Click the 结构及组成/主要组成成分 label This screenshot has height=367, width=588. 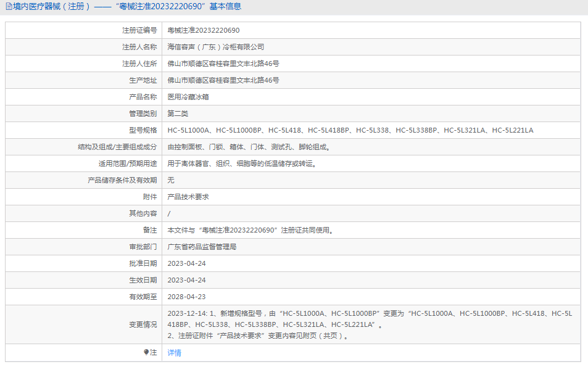(x=117, y=147)
